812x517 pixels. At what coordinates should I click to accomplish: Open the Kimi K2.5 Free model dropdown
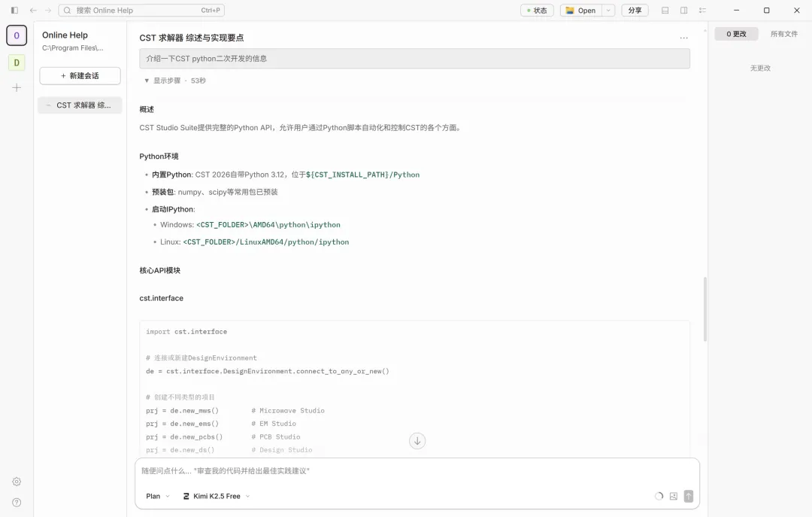[217, 496]
